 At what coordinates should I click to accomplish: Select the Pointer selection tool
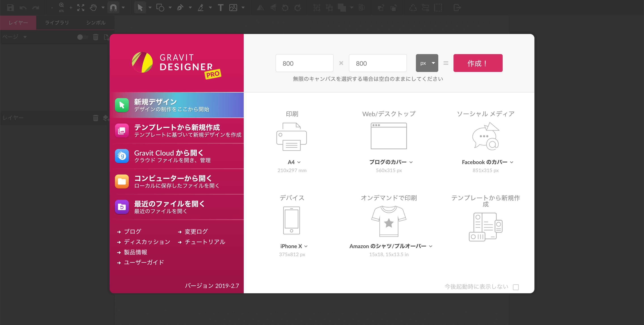(x=140, y=8)
